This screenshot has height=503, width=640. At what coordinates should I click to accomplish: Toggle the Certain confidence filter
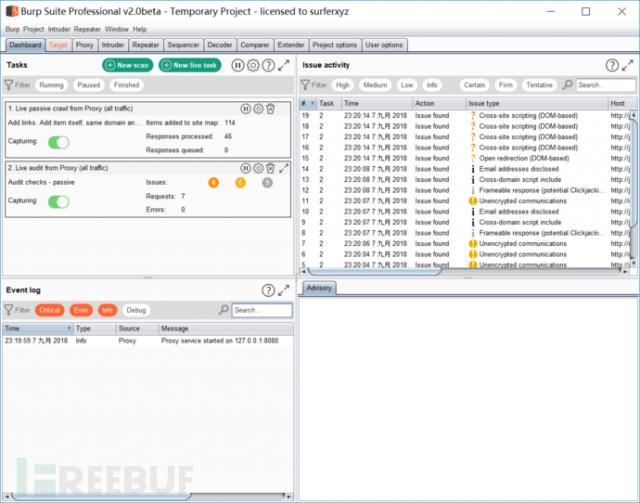pyautogui.click(x=474, y=85)
